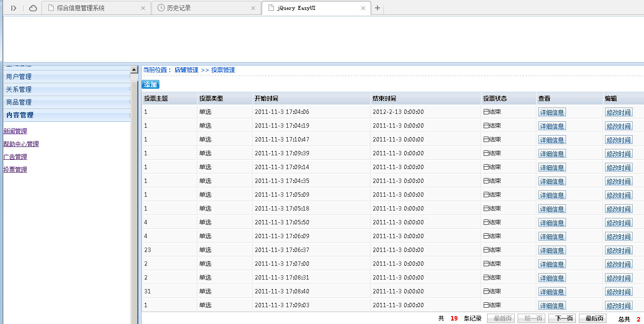The image size is (644, 324).
Task: Jump to last page with 最后页
Action: (x=593, y=319)
